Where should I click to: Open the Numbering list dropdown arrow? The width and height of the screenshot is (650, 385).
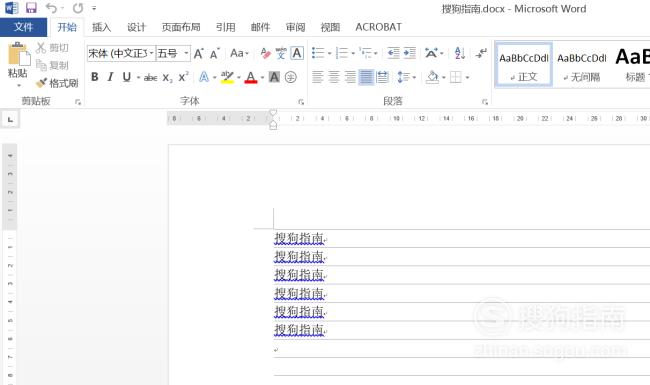tap(353, 53)
